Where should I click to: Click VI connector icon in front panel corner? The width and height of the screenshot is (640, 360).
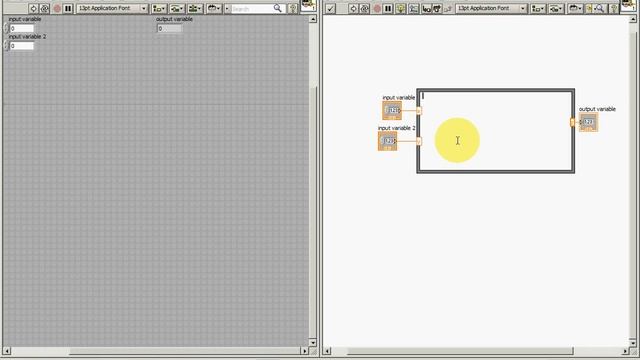coord(308,6)
